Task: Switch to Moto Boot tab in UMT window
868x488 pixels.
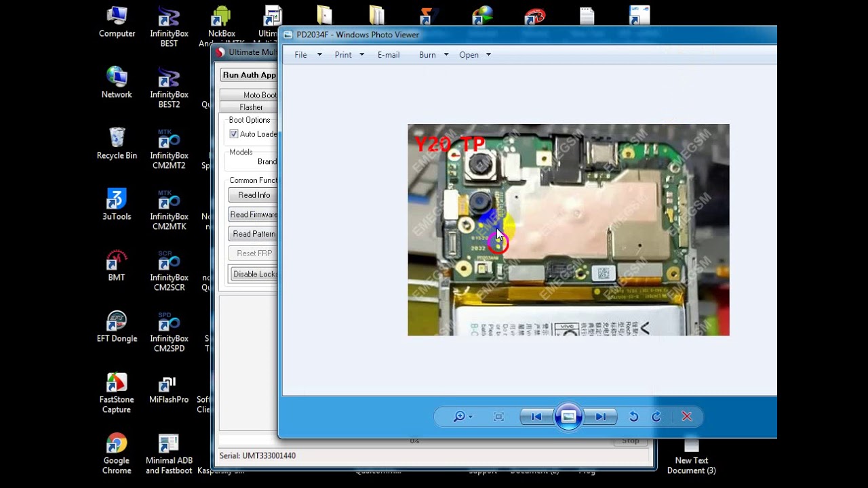Action: [249, 95]
